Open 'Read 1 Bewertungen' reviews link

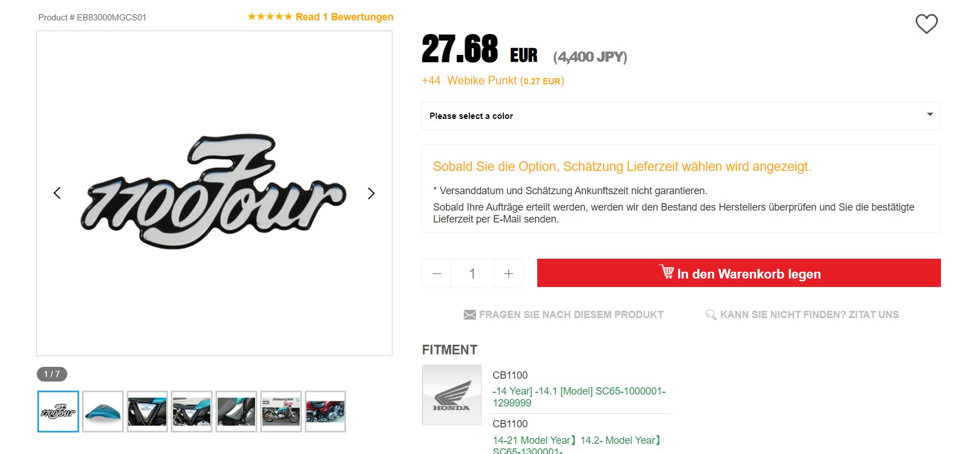(344, 17)
